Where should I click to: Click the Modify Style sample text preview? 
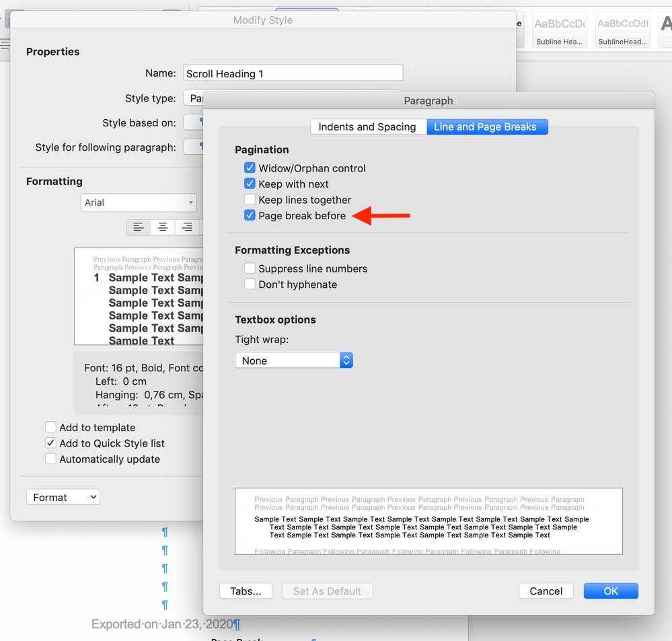pos(139,297)
